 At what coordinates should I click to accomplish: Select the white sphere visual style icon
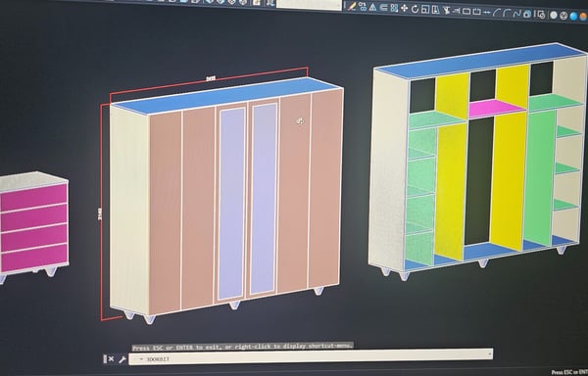click(553, 16)
